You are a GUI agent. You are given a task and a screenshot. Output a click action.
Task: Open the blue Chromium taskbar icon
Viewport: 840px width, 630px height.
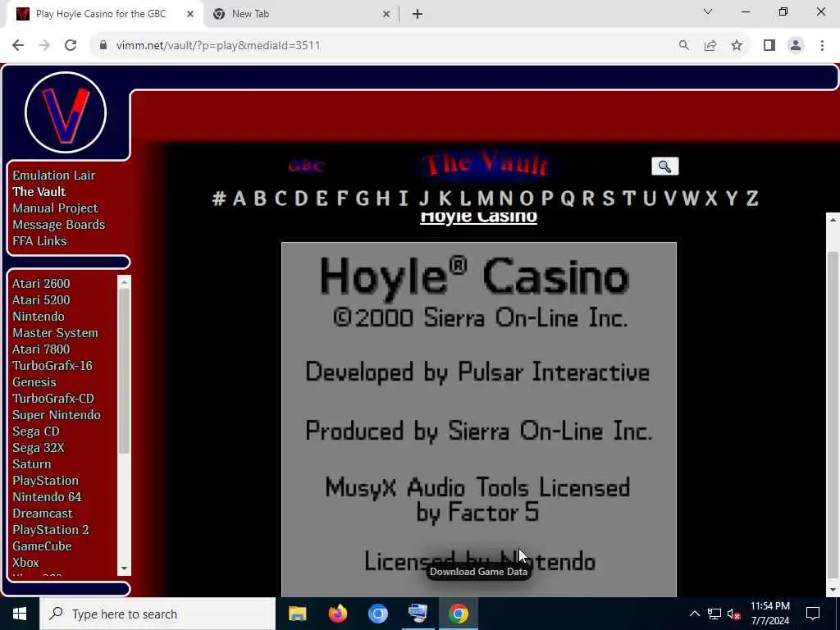377,614
